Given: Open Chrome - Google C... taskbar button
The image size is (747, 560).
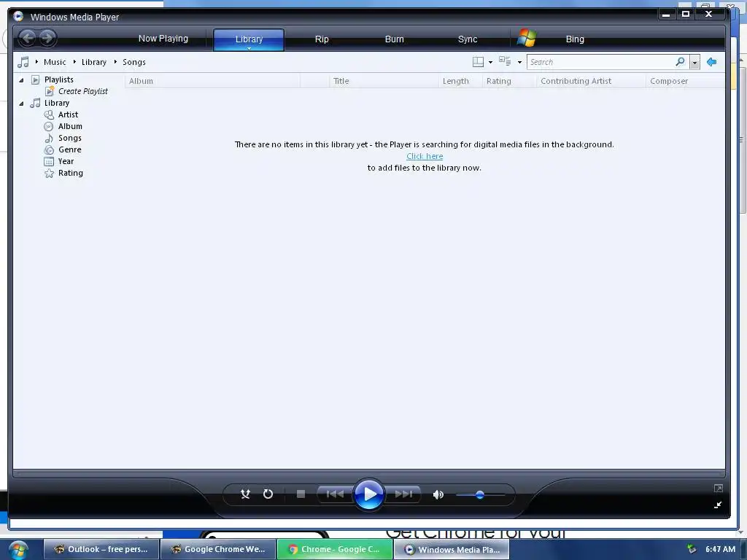Looking at the screenshot, I should (335, 549).
